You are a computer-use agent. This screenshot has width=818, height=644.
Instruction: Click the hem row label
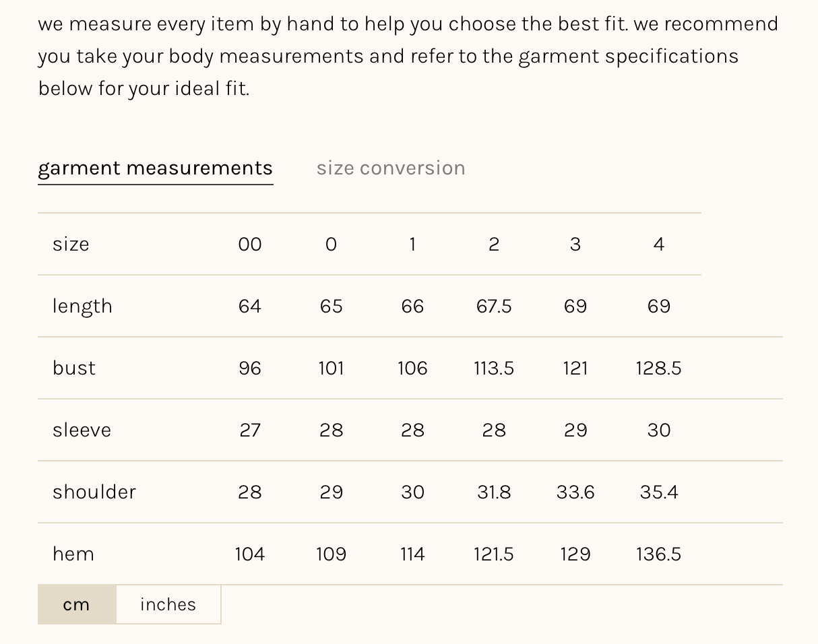click(73, 554)
